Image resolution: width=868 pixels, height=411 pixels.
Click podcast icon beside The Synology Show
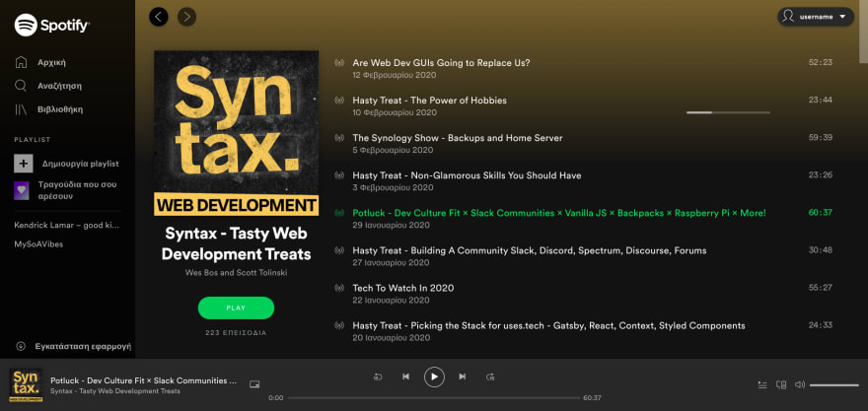pyautogui.click(x=339, y=138)
